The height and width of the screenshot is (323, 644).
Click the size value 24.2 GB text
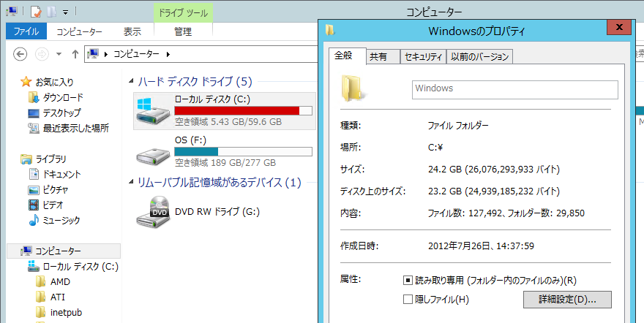pos(494,169)
